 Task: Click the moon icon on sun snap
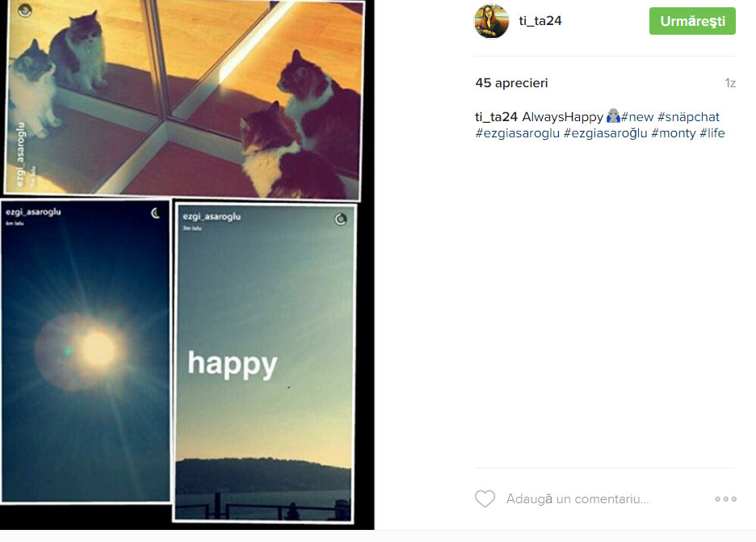[x=155, y=213]
